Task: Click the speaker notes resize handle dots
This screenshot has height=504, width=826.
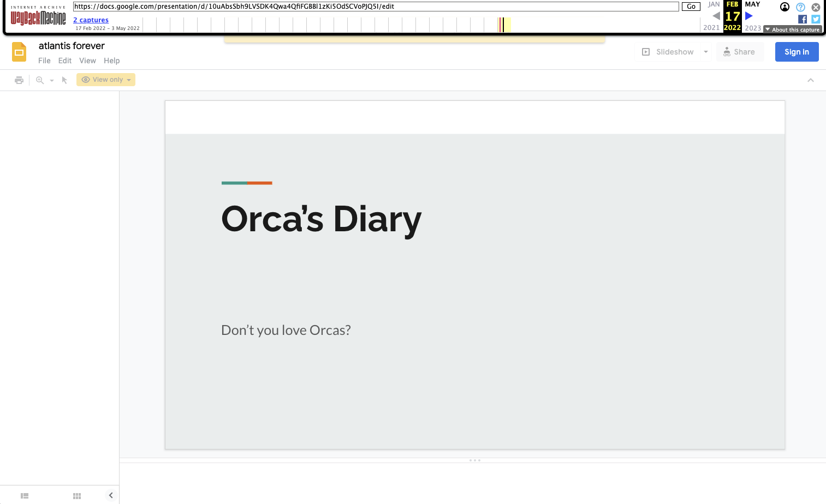Action: [475, 460]
